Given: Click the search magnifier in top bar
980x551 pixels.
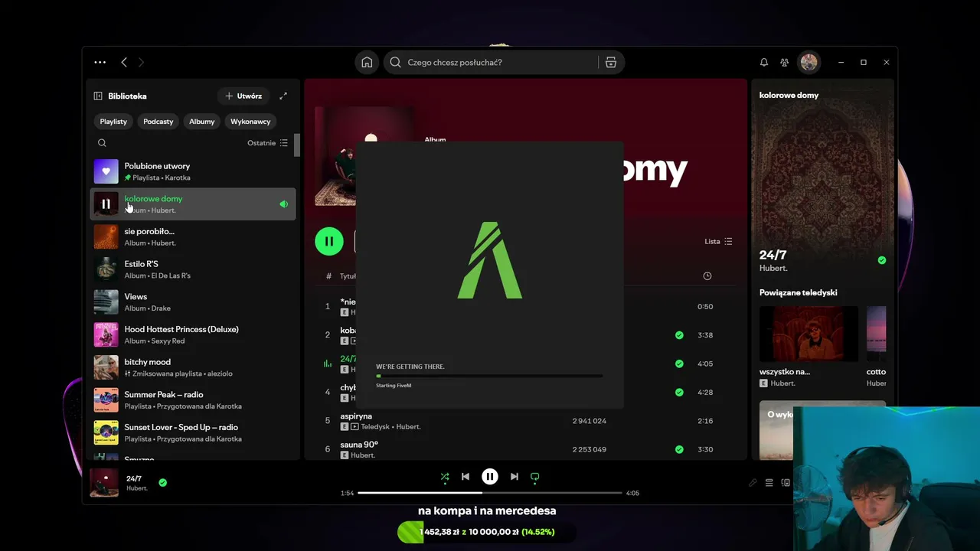Looking at the screenshot, I should point(396,62).
